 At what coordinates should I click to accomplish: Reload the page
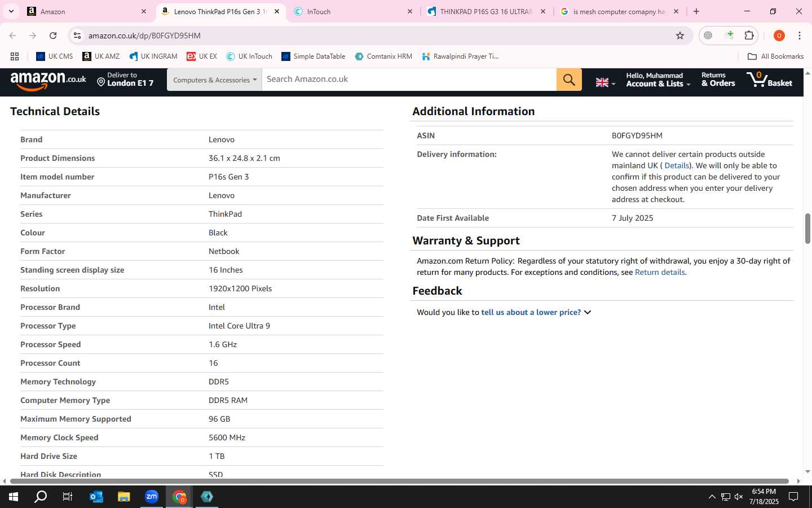coord(53,36)
